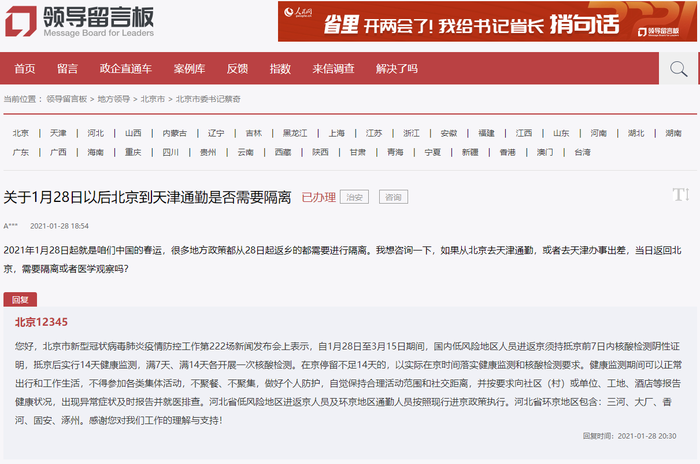Select the 台湾 region link

coord(583,152)
